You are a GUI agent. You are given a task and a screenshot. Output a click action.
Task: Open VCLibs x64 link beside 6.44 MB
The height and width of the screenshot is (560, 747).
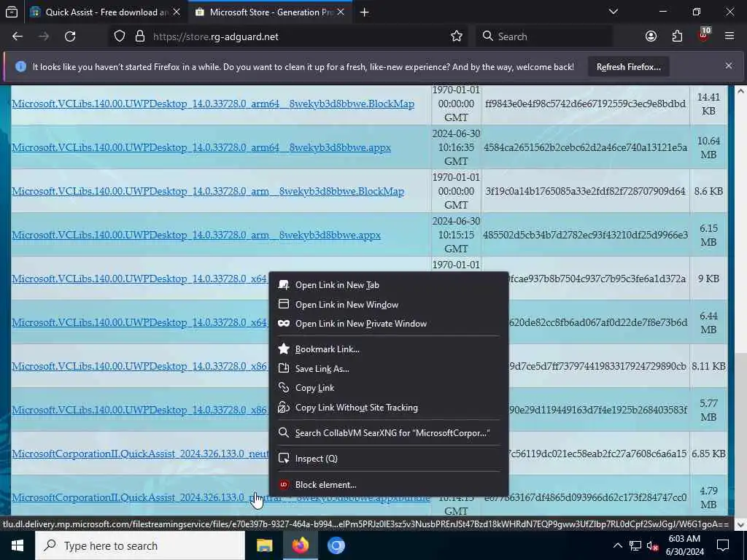(140, 322)
